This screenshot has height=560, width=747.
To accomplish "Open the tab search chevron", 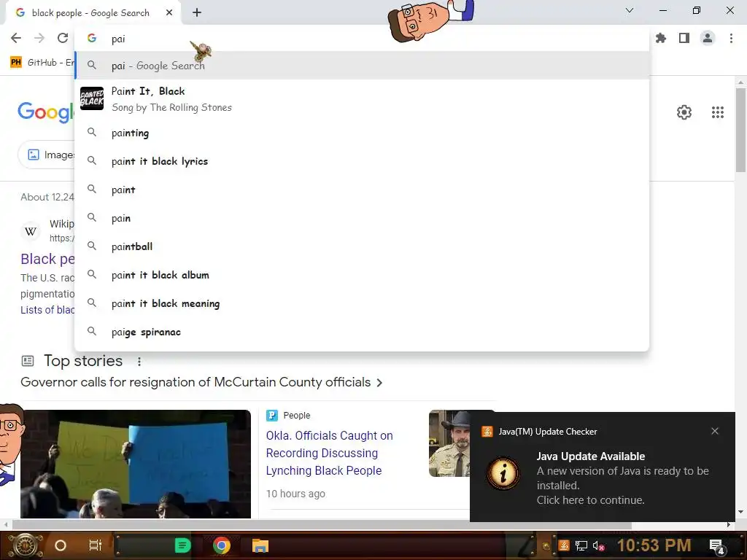I will pos(630,10).
